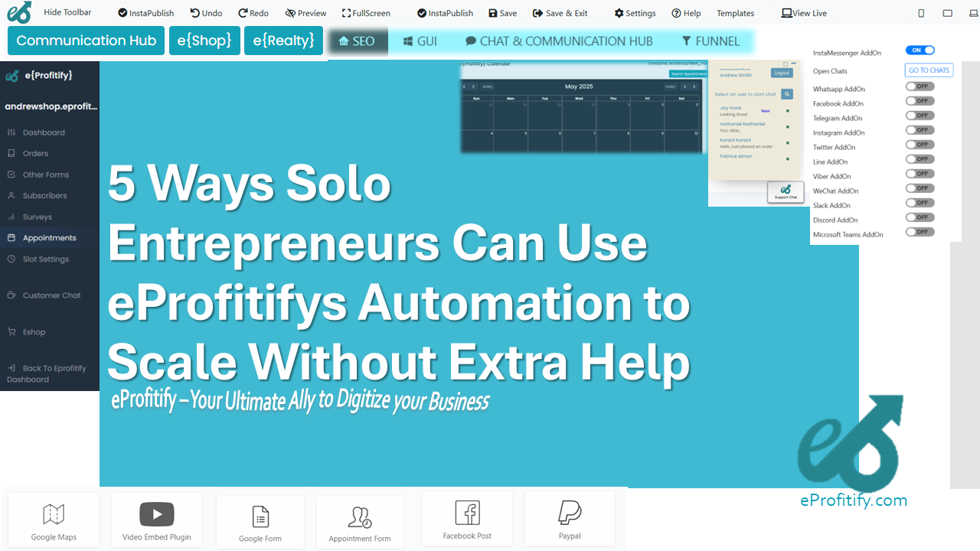The width and height of the screenshot is (980, 551).
Task: Go to previous month in calendar
Action: (465, 86)
